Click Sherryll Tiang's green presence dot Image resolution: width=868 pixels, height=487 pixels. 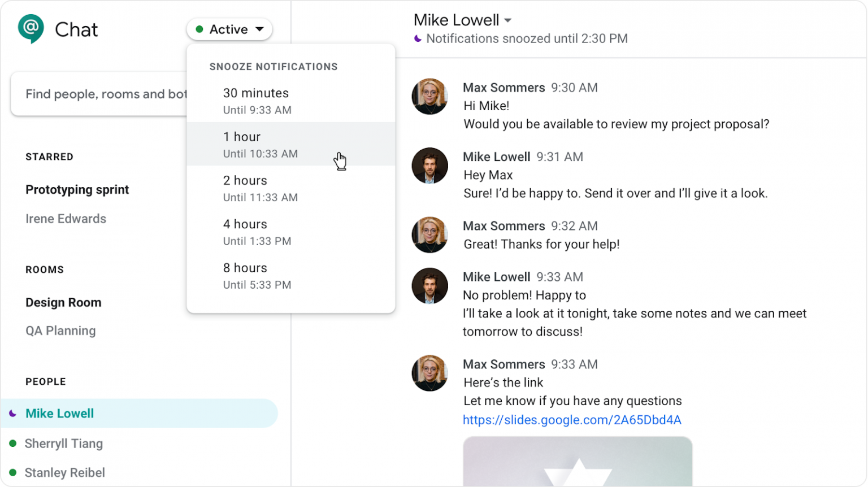[x=12, y=443]
